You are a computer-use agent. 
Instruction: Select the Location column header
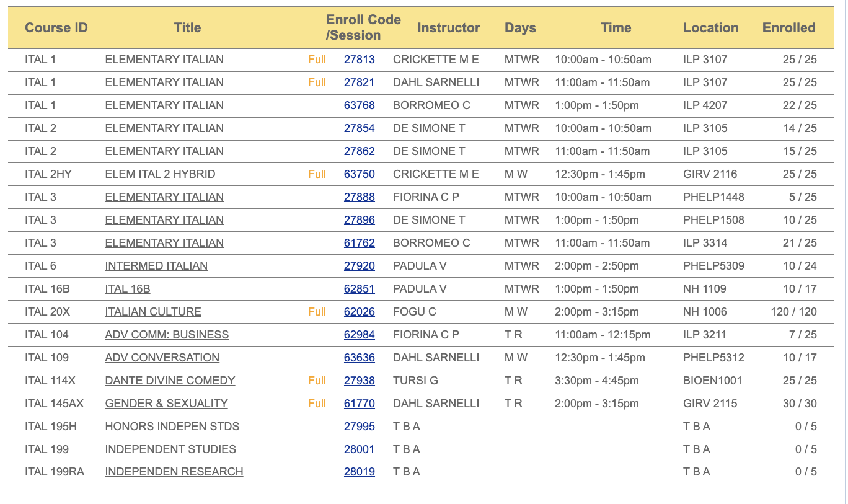[x=711, y=28]
